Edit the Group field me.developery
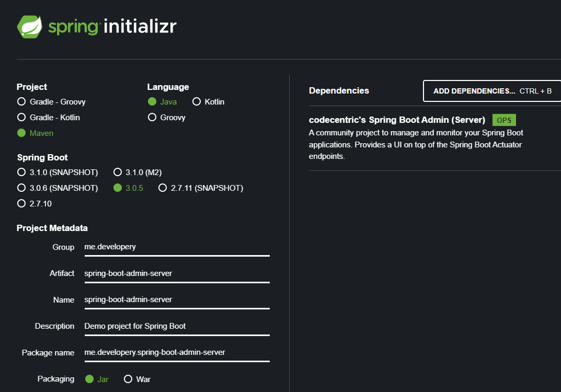Image resolution: width=561 pixels, height=392 pixels. (x=177, y=247)
